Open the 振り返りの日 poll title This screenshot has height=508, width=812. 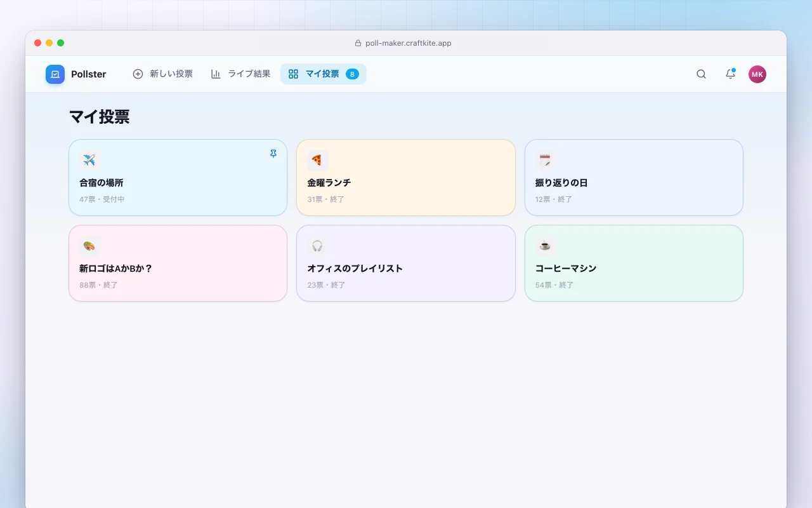pyautogui.click(x=561, y=183)
